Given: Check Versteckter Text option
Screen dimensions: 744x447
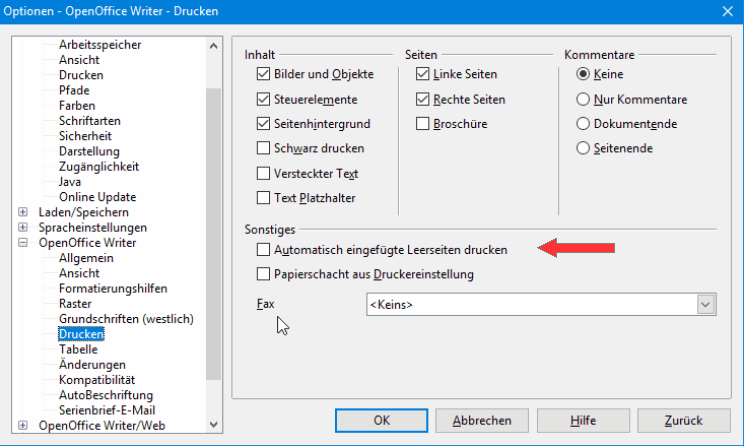Looking at the screenshot, I should [263, 173].
